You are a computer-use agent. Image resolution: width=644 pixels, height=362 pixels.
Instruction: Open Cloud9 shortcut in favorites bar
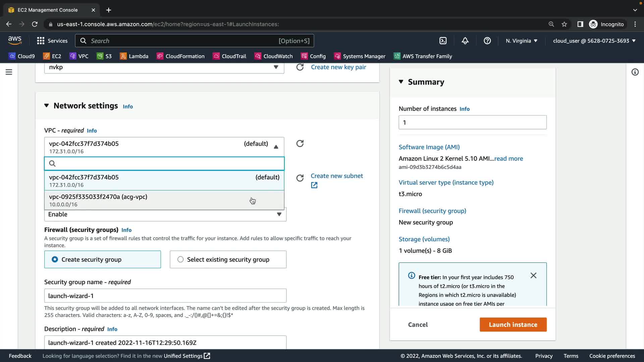pos(22,56)
